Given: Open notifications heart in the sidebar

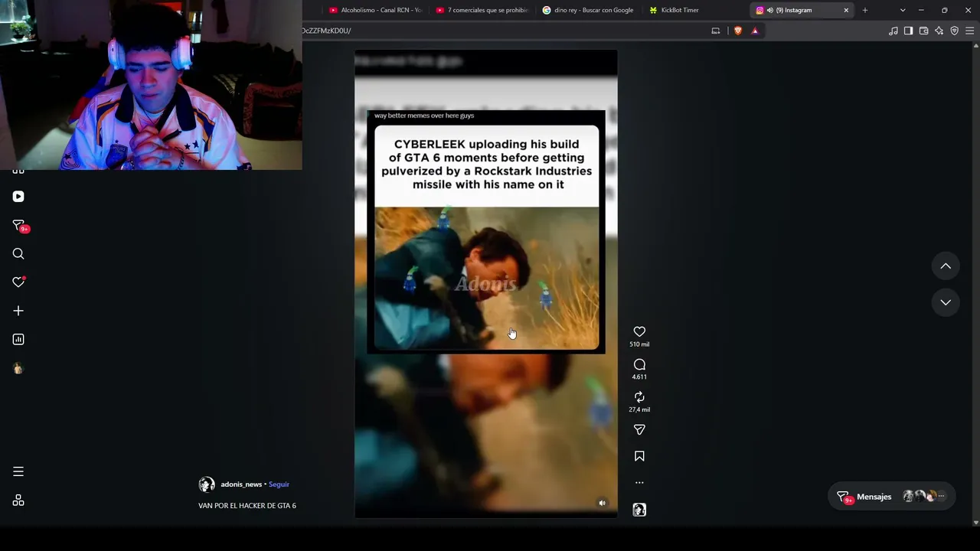Looking at the screenshot, I should click(x=18, y=282).
